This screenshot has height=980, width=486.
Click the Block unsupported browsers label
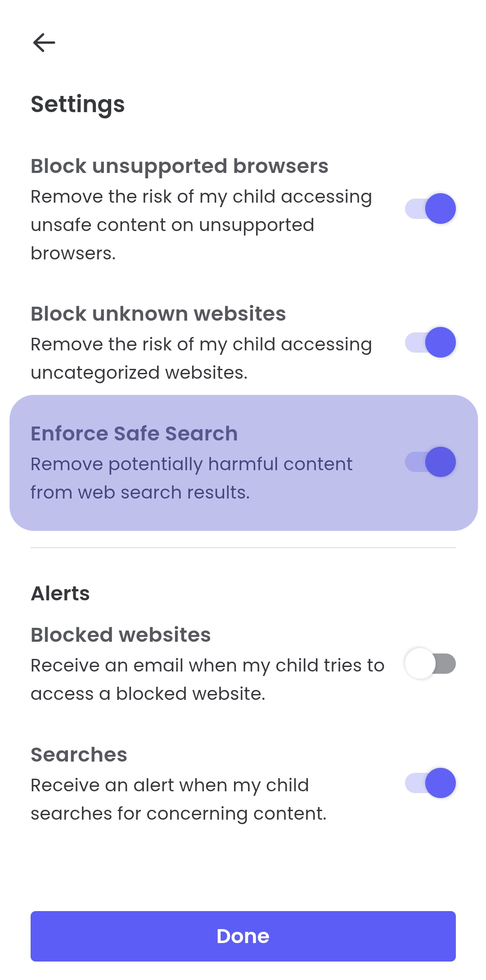[180, 165]
